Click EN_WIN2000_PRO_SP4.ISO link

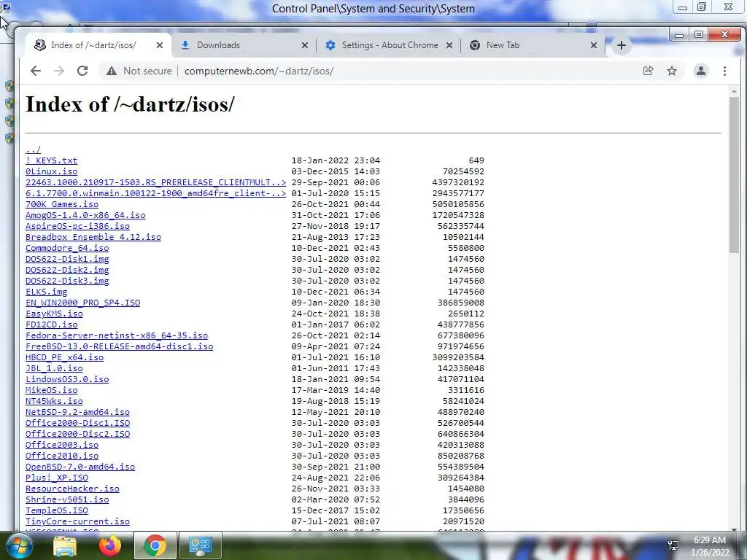point(83,303)
